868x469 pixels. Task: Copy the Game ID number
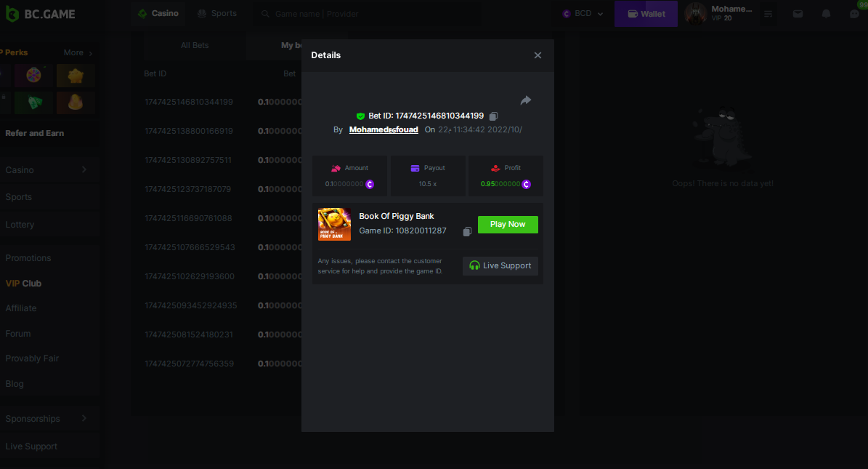[467, 231]
